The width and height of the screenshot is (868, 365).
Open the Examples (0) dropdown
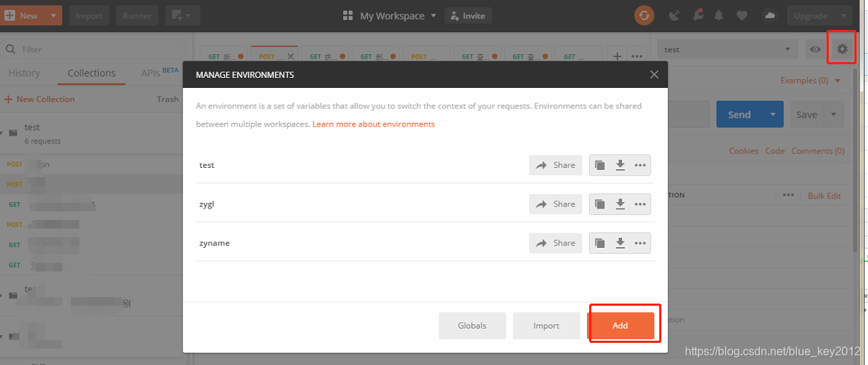[810, 80]
